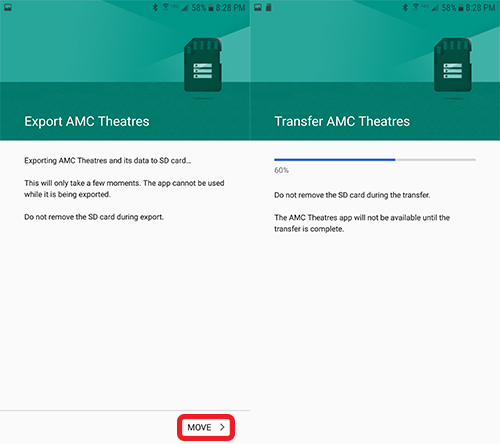Viewport: 500px width, 444px height.
Task: Tap the SD card icon on Transfer screen
Action: click(453, 65)
